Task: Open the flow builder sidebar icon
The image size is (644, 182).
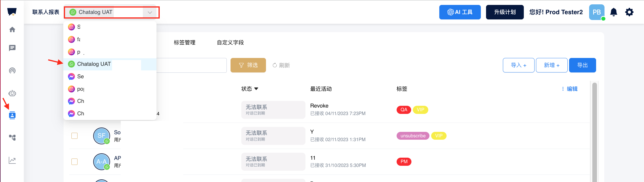Action: click(12, 137)
